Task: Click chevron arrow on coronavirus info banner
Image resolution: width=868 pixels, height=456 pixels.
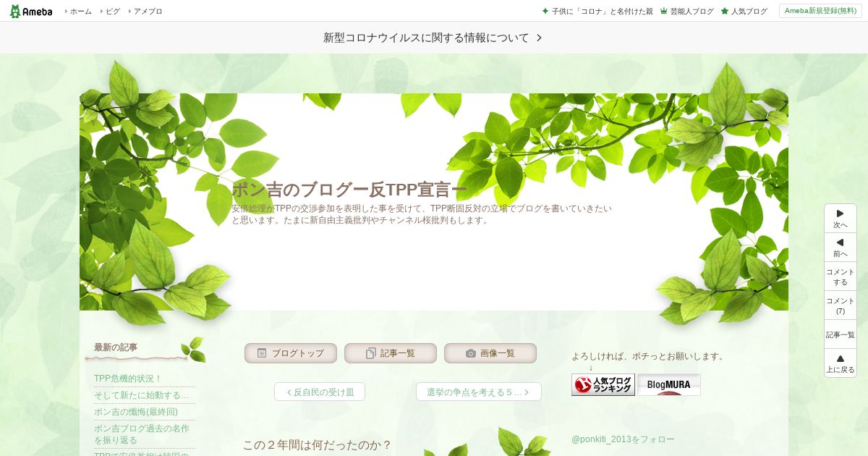Action: click(539, 38)
